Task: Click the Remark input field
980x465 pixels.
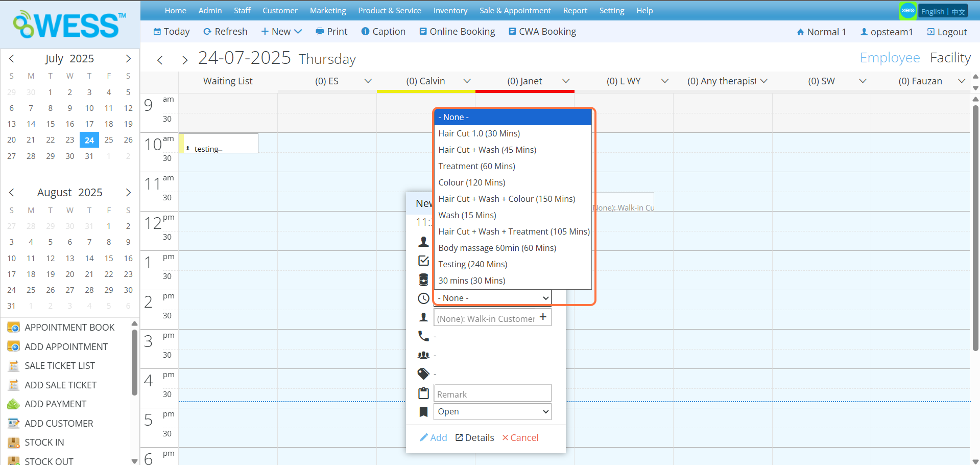Action: [x=492, y=394]
